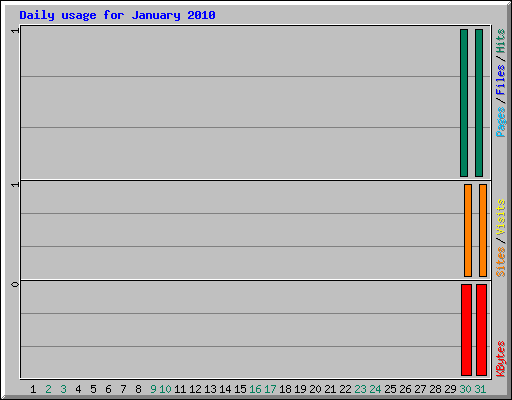Click day label 9 on the x-axis
The height and width of the screenshot is (400, 512).
point(153,389)
